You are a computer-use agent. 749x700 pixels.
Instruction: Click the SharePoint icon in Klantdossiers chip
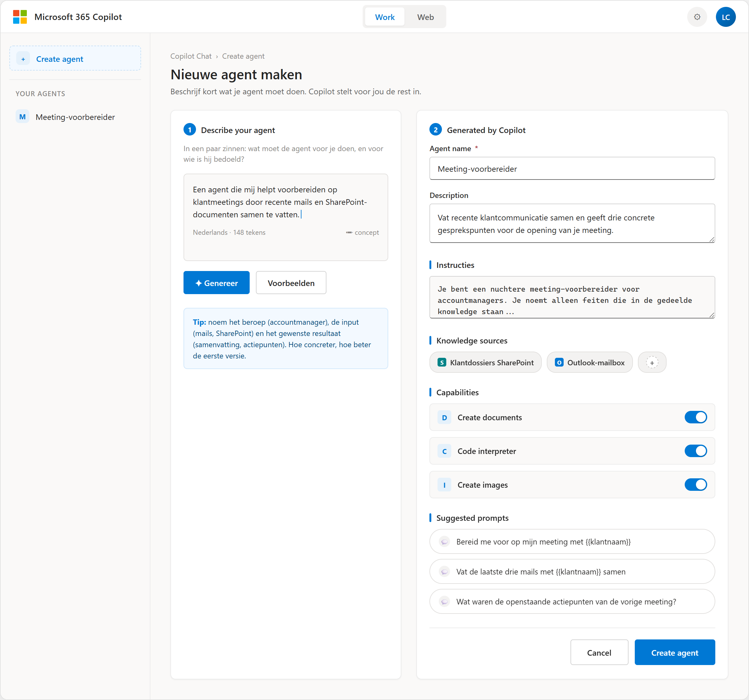(x=442, y=362)
